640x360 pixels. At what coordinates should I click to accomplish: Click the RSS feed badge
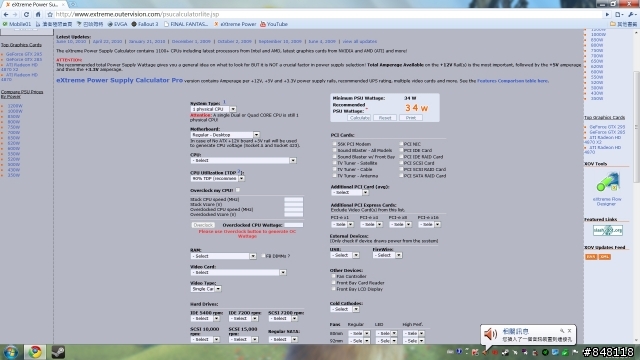tap(591, 257)
